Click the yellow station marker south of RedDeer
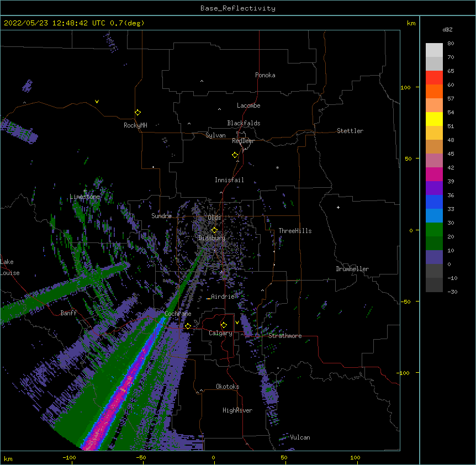Screen dimensions: 476x465 coord(235,155)
